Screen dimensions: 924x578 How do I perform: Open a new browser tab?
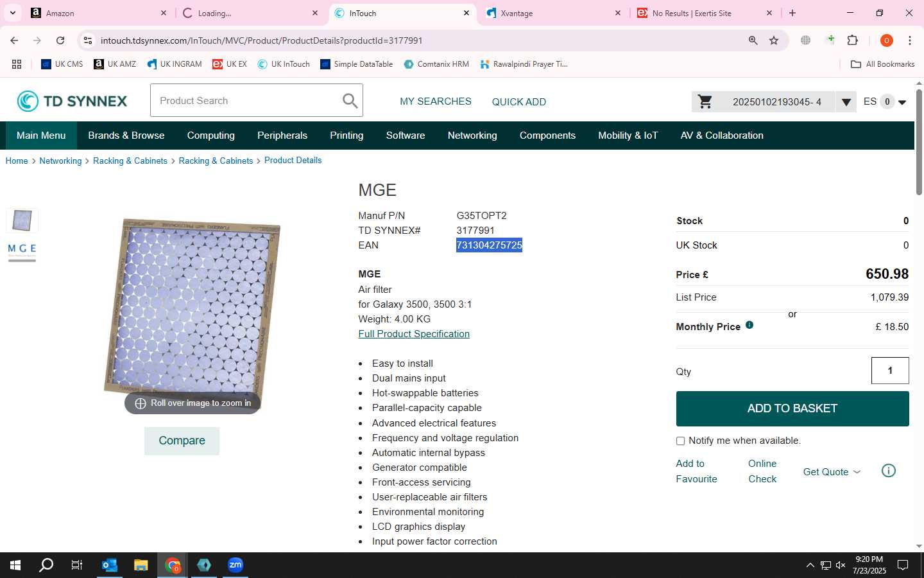coord(792,13)
